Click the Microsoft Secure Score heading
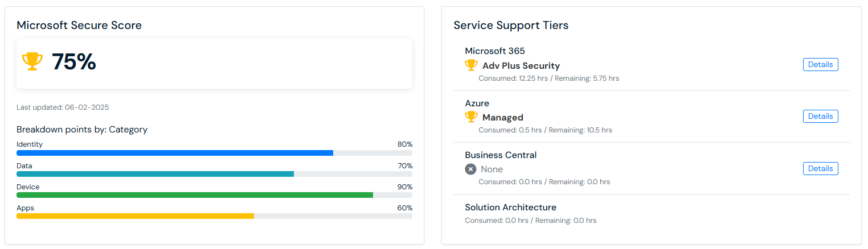Image resolution: width=868 pixels, height=249 pixels. coord(79,25)
